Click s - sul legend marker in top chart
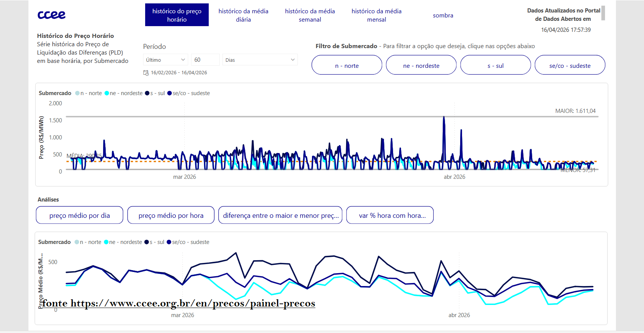The image size is (644, 333). [147, 93]
